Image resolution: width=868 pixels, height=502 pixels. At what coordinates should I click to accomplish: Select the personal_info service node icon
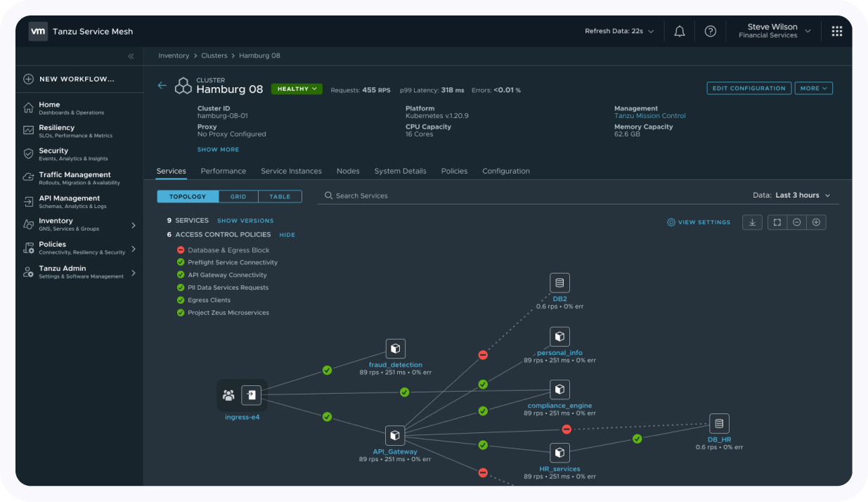(x=559, y=337)
